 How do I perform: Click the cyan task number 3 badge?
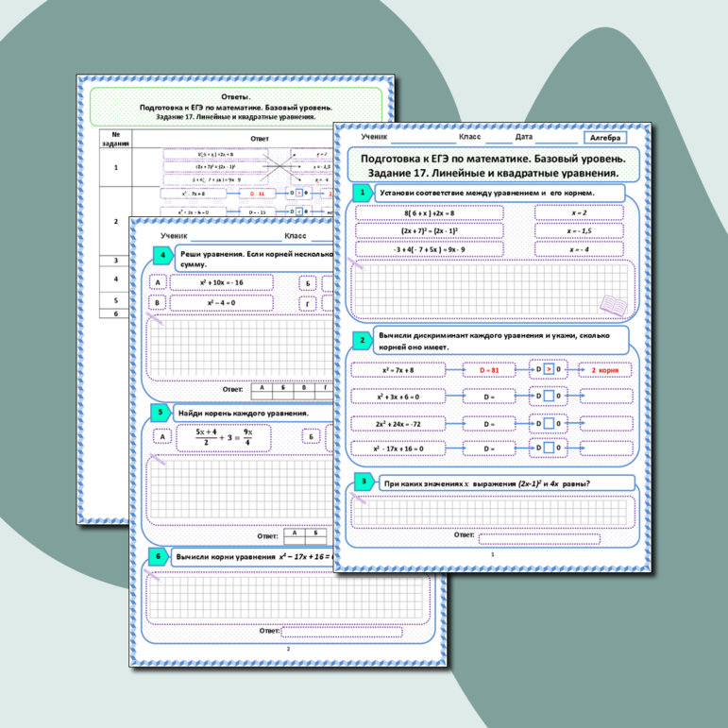(364, 483)
